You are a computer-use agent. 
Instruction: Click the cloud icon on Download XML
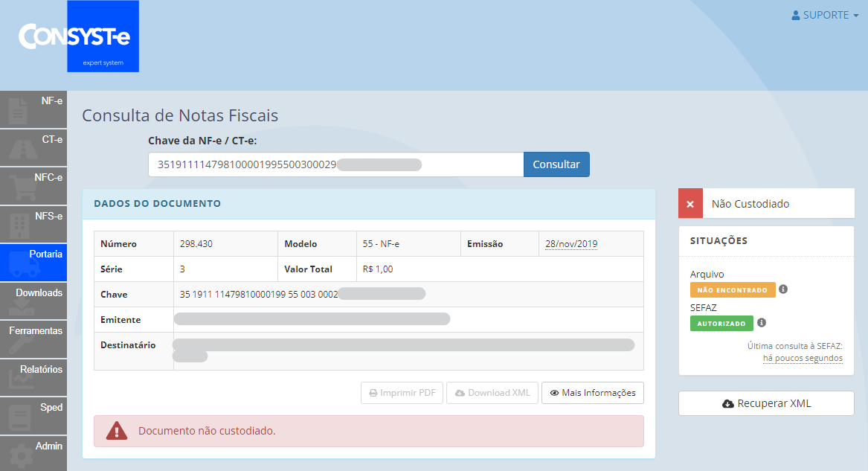(x=460, y=393)
